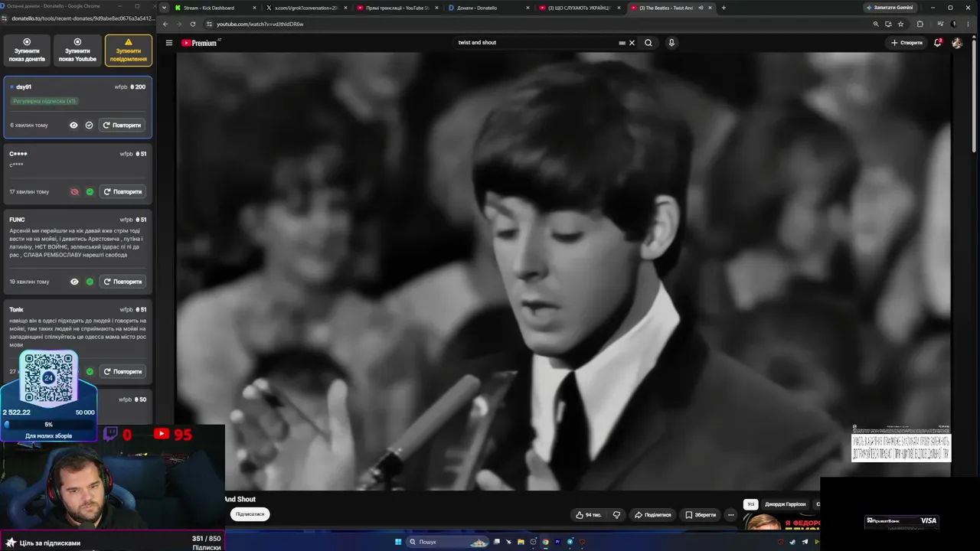The height and width of the screenshot is (551, 980).
Task: Switch to the ЩО СЛУХАЮТЬ УКРАЇНЦІ tab
Action: click(579, 8)
